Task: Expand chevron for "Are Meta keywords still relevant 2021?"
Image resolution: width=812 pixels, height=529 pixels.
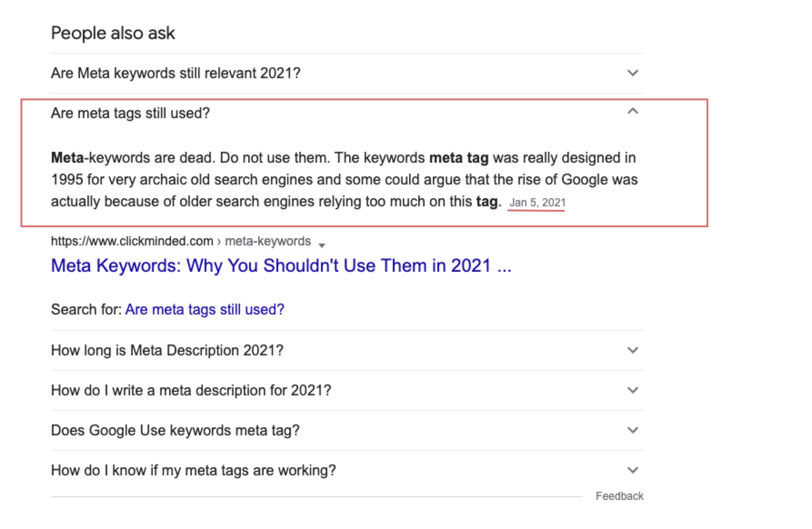Action: click(632, 73)
